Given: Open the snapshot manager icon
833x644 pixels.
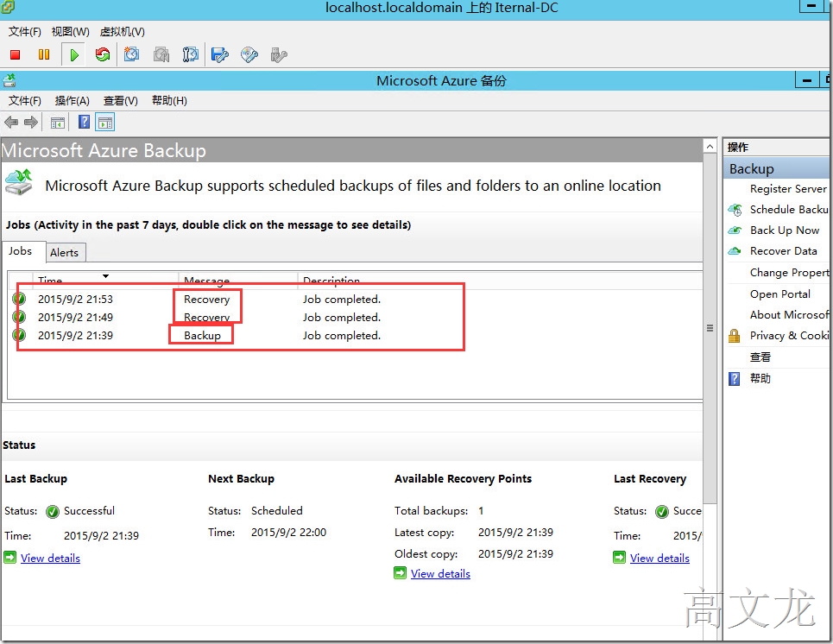Looking at the screenshot, I should tap(190, 54).
